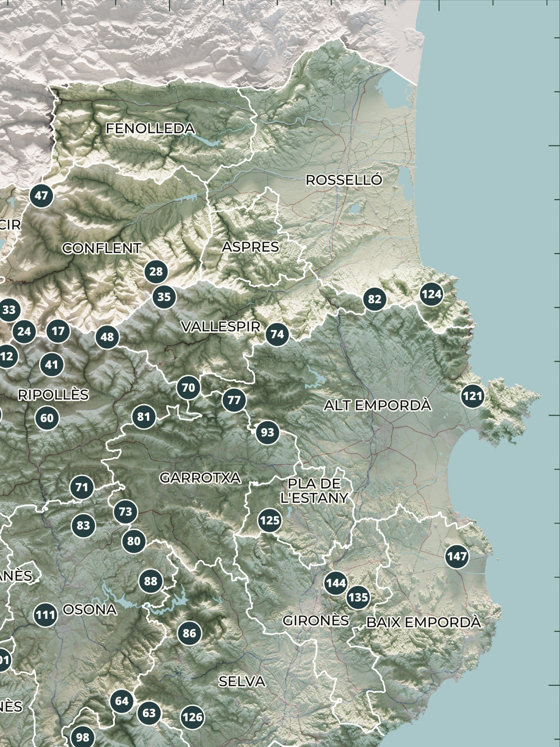Click the VALLESPIR region label
The height and width of the screenshot is (747, 560).
tap(221, 326)
